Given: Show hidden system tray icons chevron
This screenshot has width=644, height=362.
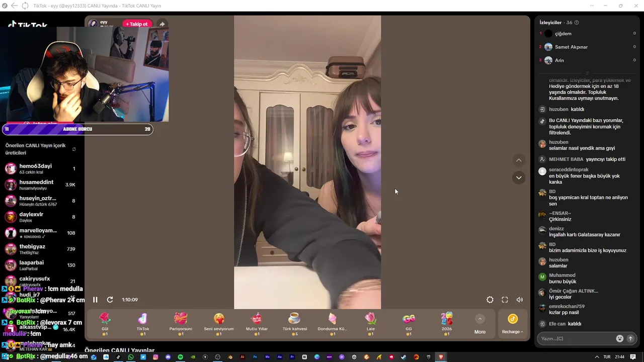Looking at the screenshot, I should pos(597,357).
